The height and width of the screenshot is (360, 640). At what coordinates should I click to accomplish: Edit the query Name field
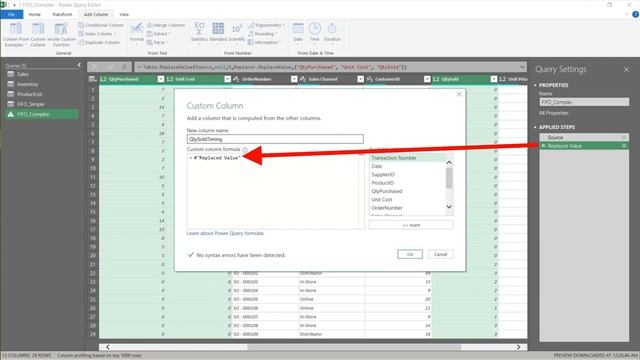tap(584, 102)
